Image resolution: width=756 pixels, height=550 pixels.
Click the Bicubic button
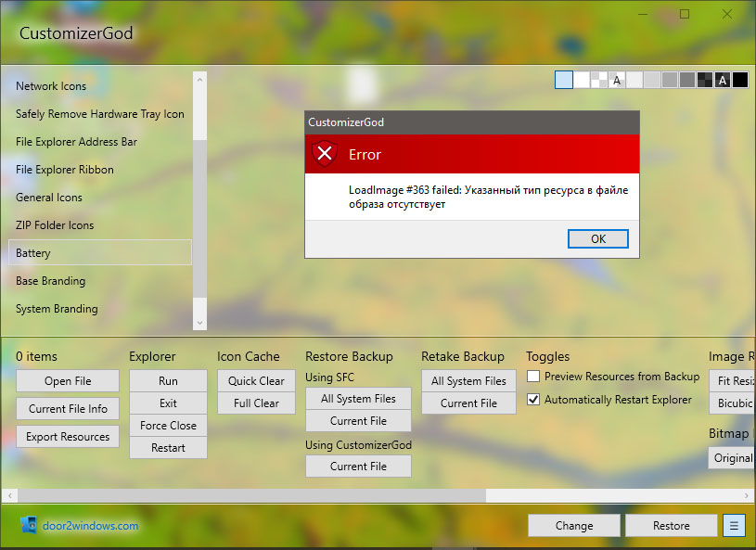pos(733,403)
